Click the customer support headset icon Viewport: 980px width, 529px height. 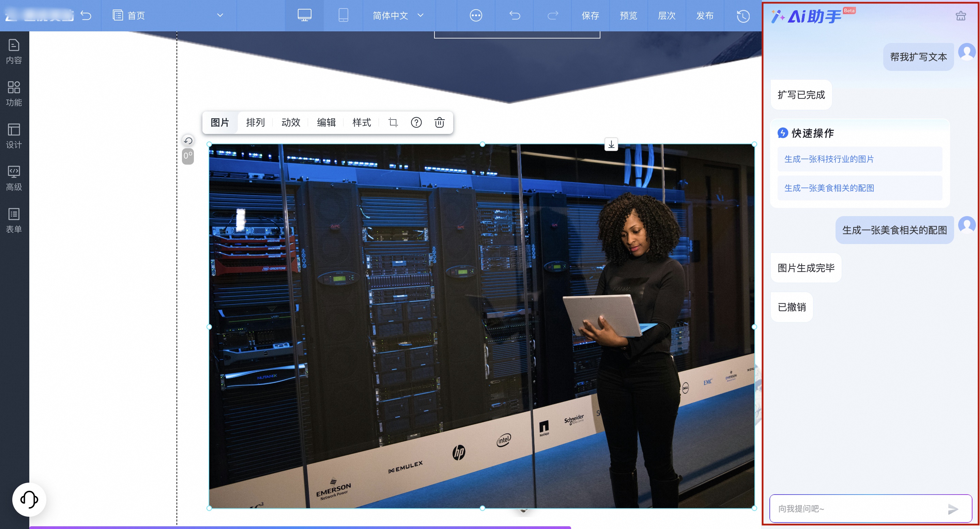[29, 499]
